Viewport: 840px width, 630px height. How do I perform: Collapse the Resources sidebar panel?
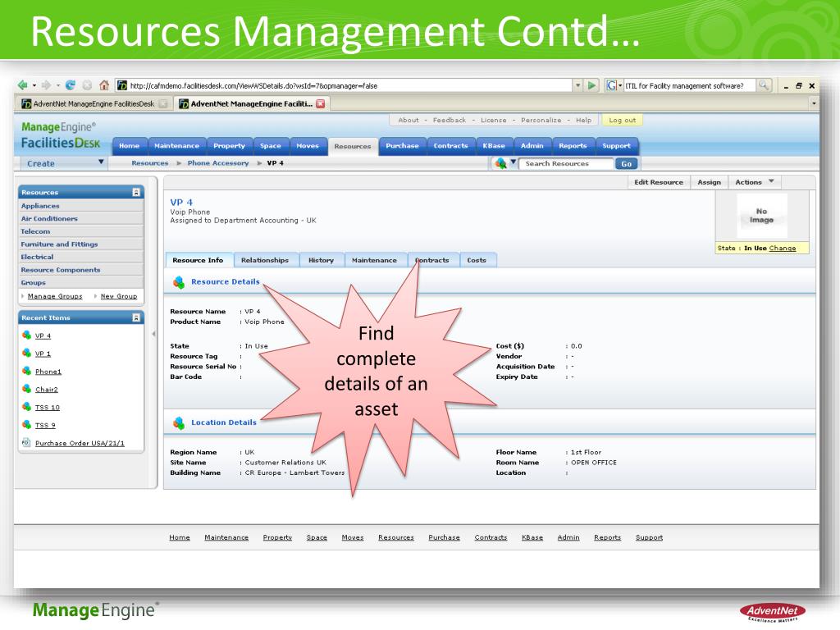[x=136, y=192]
